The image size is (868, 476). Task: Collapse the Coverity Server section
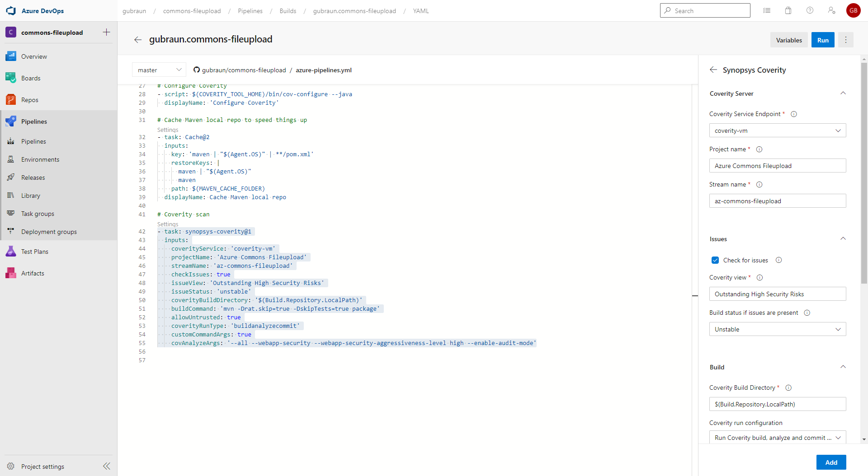click(x=843, y=93)
